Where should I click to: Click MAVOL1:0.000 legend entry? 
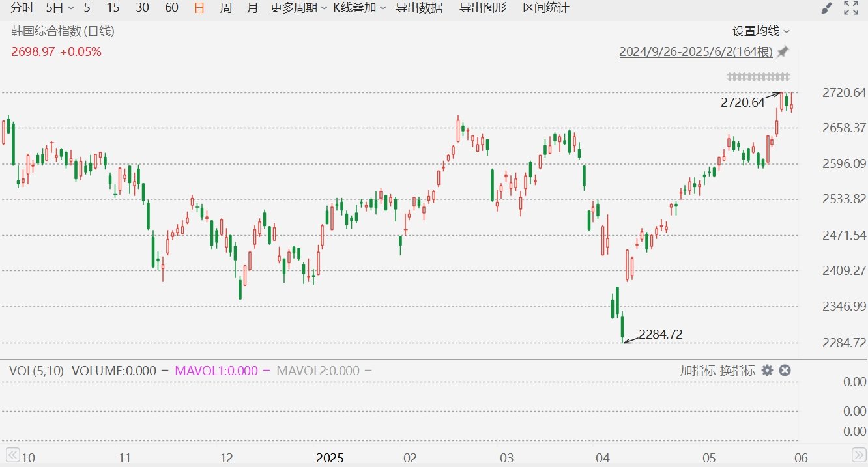click(216, 370)
